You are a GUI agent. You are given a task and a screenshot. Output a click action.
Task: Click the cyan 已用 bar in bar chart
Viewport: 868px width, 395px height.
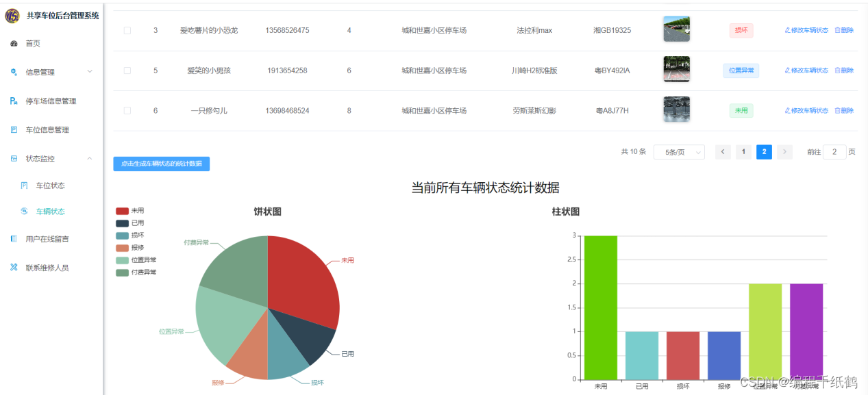coord(642,355)
